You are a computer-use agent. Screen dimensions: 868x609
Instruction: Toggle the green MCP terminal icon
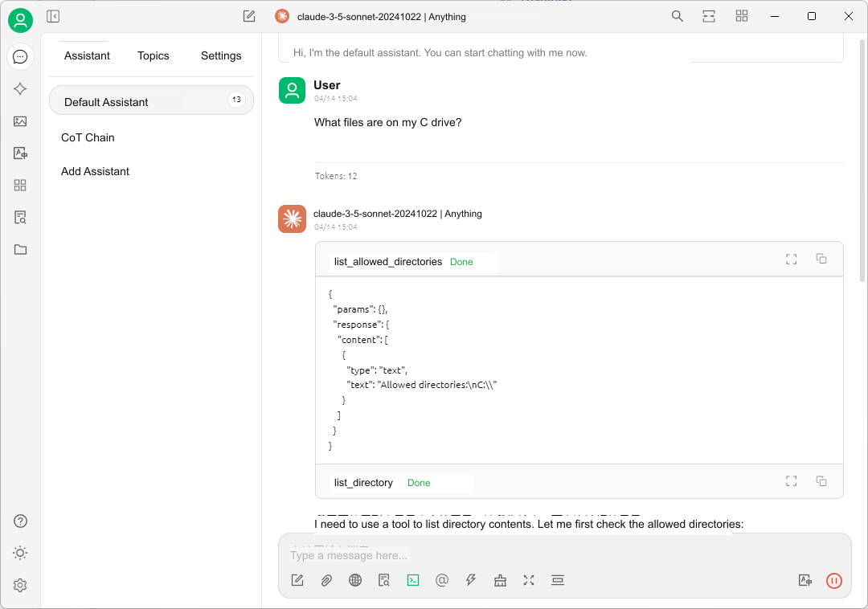pos(413,580)
